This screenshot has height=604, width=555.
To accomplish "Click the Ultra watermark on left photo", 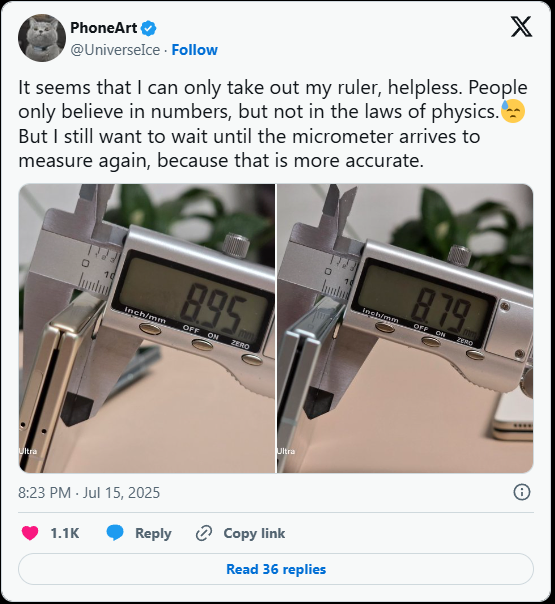I will 28,451.
